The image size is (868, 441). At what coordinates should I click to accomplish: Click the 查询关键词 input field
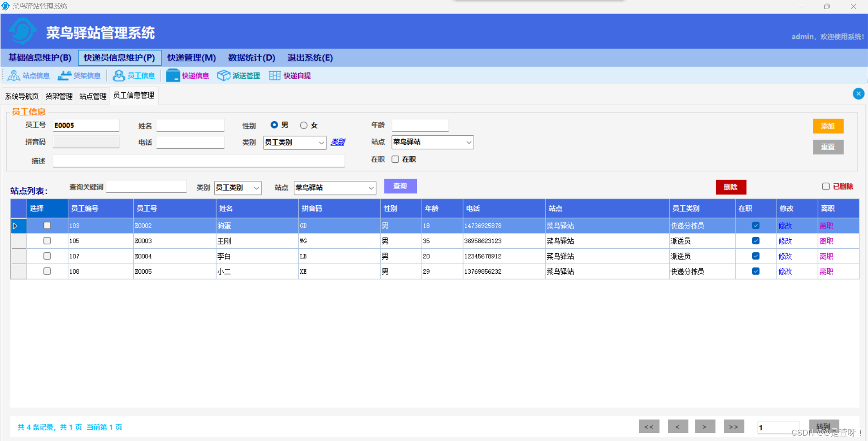(146, 186)
